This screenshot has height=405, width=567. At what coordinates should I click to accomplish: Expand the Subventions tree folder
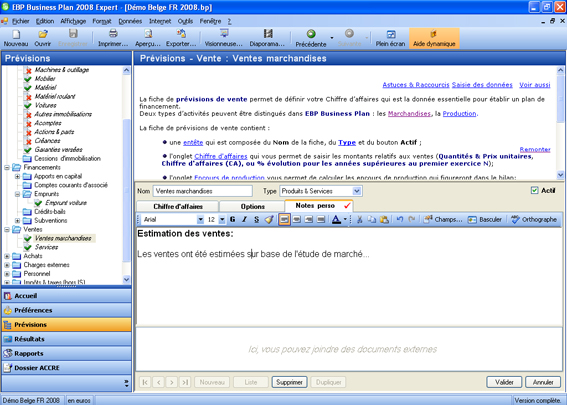17,221
